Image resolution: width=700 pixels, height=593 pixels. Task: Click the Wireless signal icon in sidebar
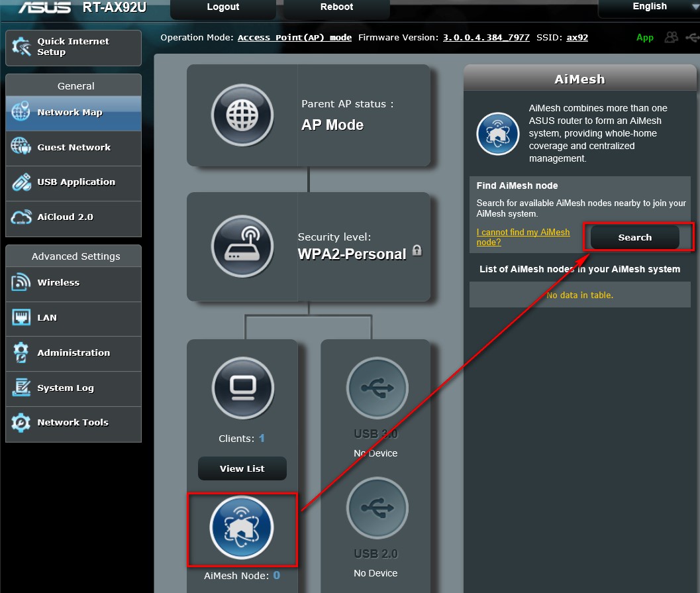(21, 282)
